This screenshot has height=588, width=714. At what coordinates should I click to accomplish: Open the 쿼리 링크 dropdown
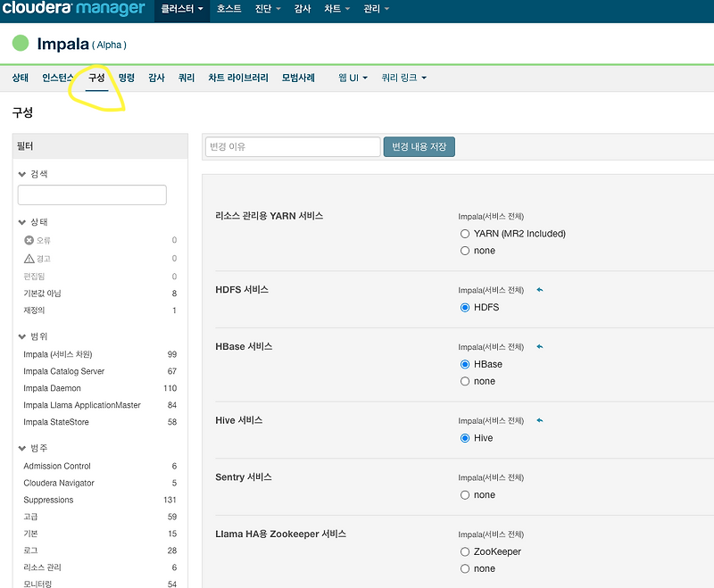404,78
